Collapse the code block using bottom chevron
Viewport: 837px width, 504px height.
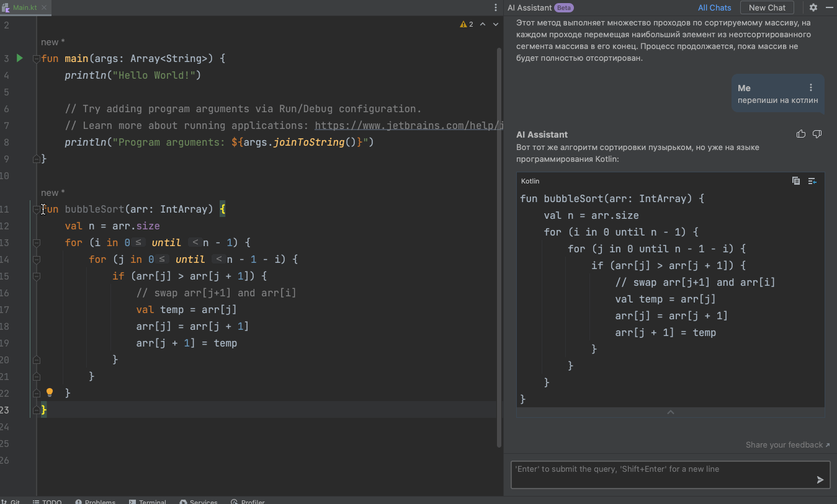(670, 412)
